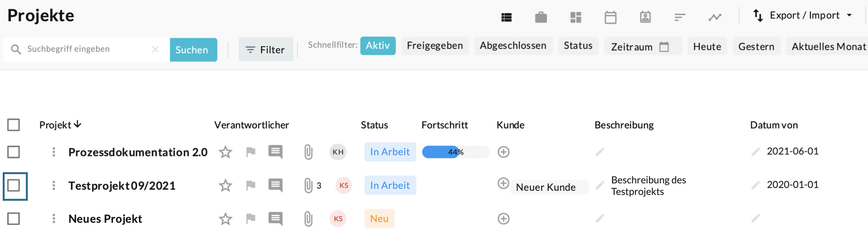
Task: Open the Export / Import dropdown
Action: coord(802,16)
